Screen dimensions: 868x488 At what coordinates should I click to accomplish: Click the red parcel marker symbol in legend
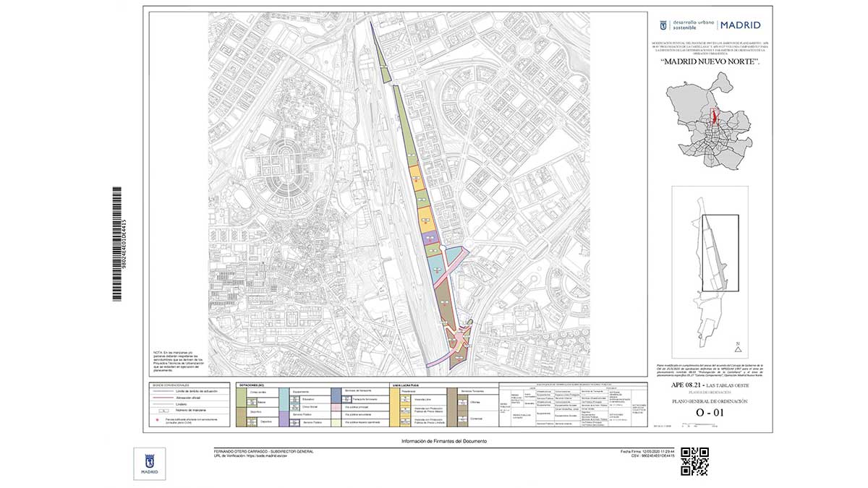[157, 419]
